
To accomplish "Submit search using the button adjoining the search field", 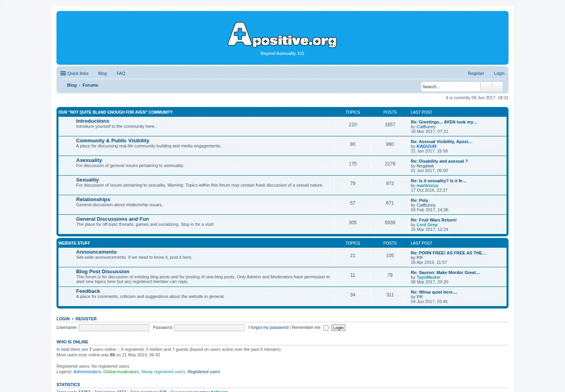I will coord(486,87).
